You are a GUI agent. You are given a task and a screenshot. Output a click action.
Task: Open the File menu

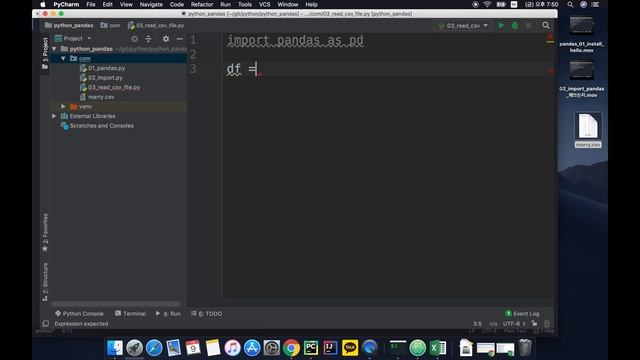91,4
